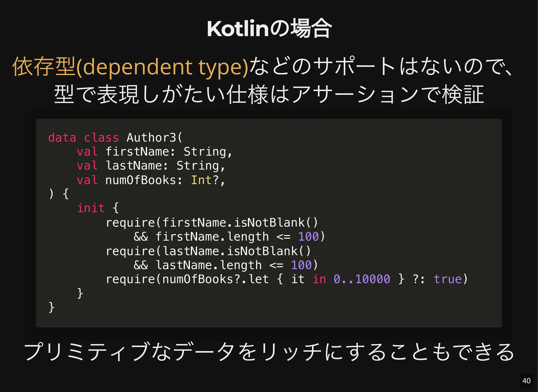538x392 pixels.
Task: Click the line "&& lastName.length <= 100)"
Action: pos(226,265)
